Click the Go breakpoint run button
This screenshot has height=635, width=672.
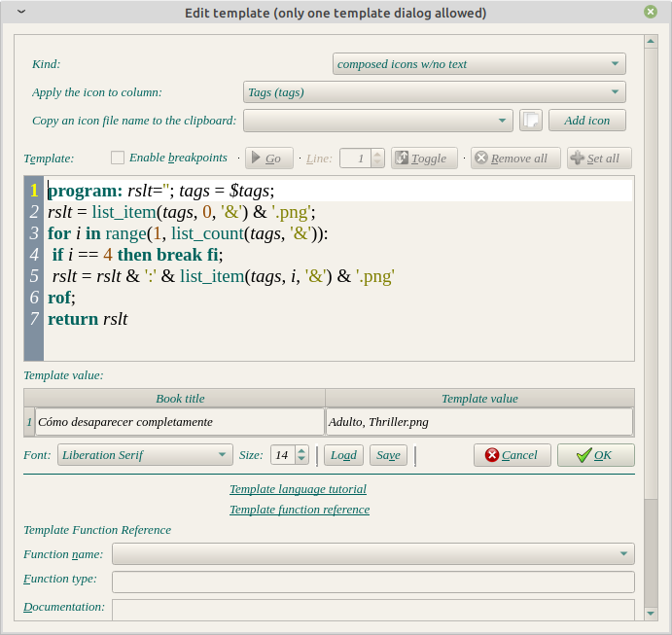[x=269, y=159]
